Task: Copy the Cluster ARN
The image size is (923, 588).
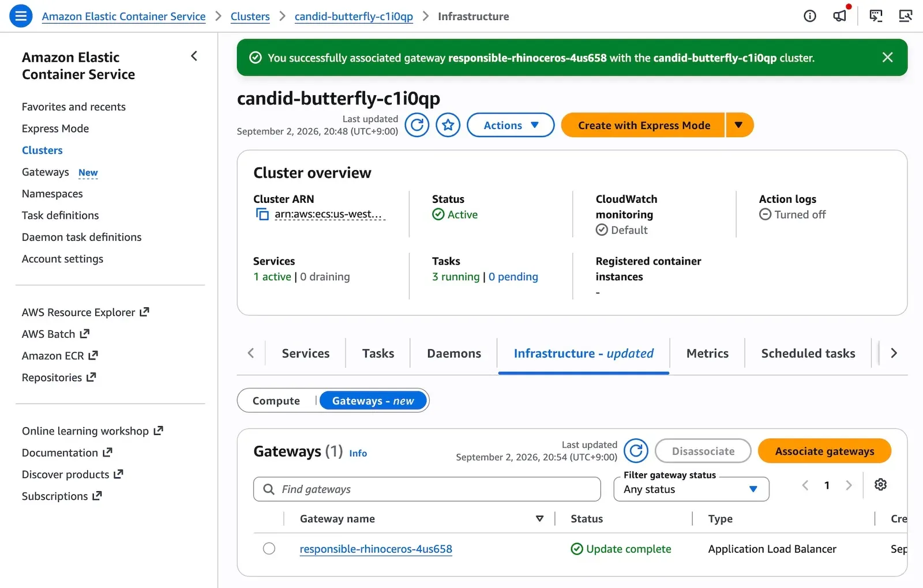Action: click(x=262, y=214)
